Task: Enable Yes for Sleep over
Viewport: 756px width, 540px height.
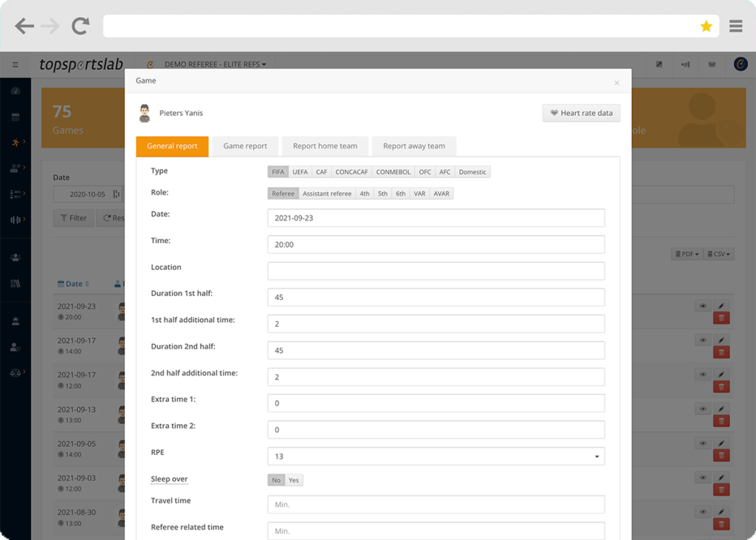Action: (294, 479)
